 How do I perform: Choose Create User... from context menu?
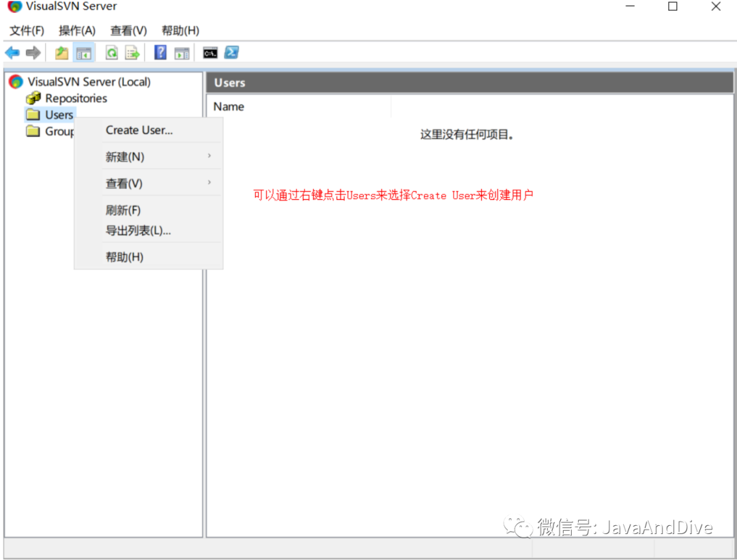[x=149, y=130]
